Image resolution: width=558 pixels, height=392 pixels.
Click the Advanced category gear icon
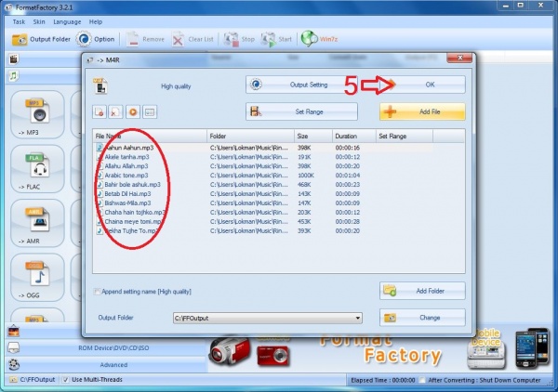click(14, 365)
